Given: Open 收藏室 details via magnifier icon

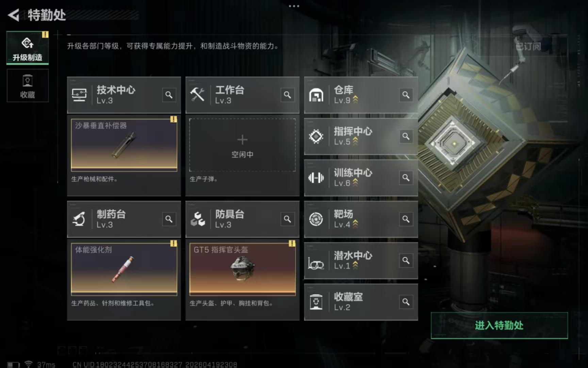Looking at the screenshot, I should [406, 302].
